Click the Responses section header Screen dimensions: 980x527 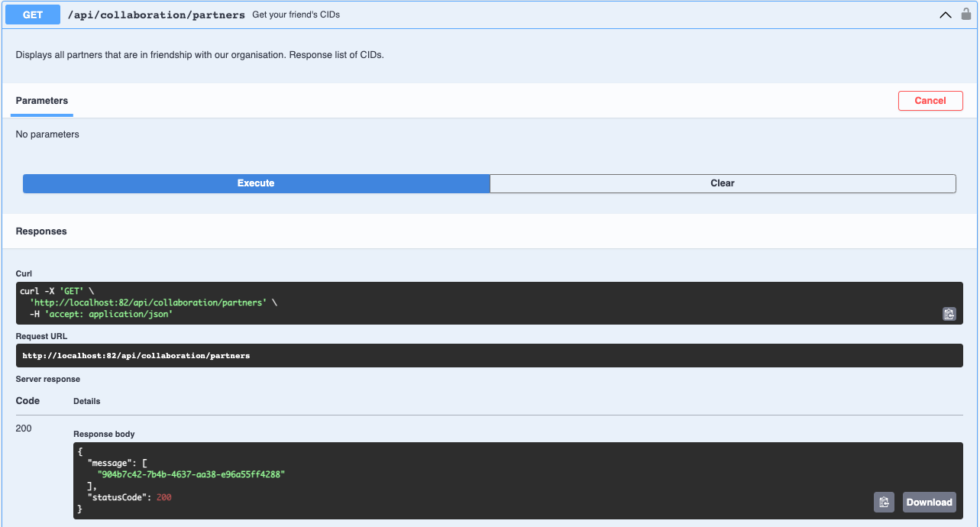pyautogui.click(x=41, y=231)
